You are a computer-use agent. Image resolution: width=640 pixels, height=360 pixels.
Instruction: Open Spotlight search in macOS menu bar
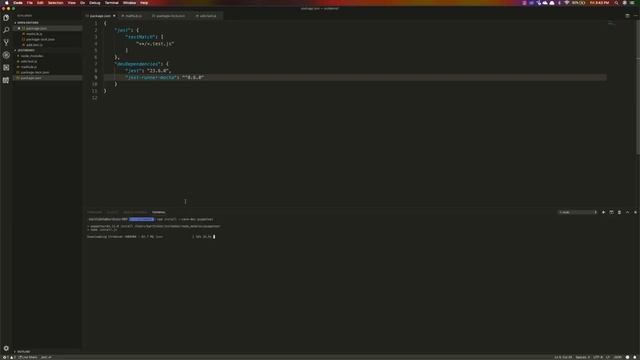(616, 3)
